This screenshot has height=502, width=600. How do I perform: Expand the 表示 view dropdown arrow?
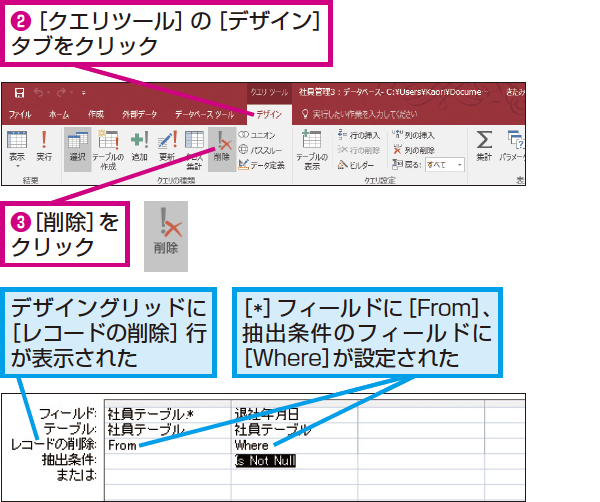[17, 168]
